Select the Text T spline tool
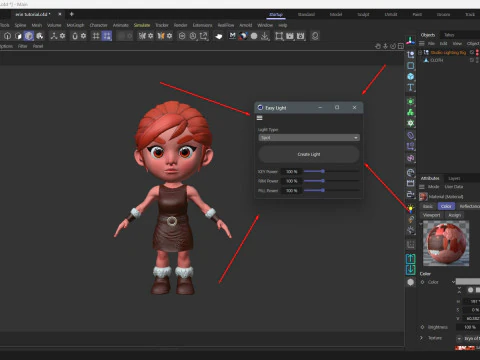This screenshot has height=360, width=480. (x=411, y=87)
